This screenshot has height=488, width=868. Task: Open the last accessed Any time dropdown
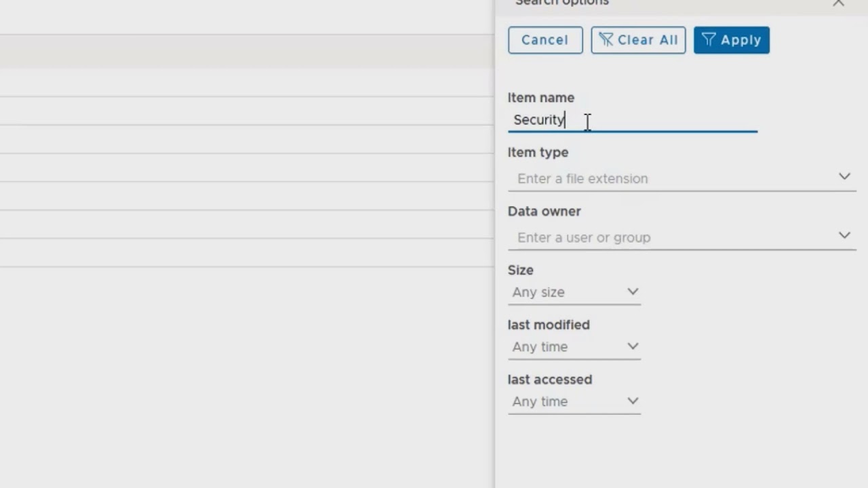(x=574, y=401)
